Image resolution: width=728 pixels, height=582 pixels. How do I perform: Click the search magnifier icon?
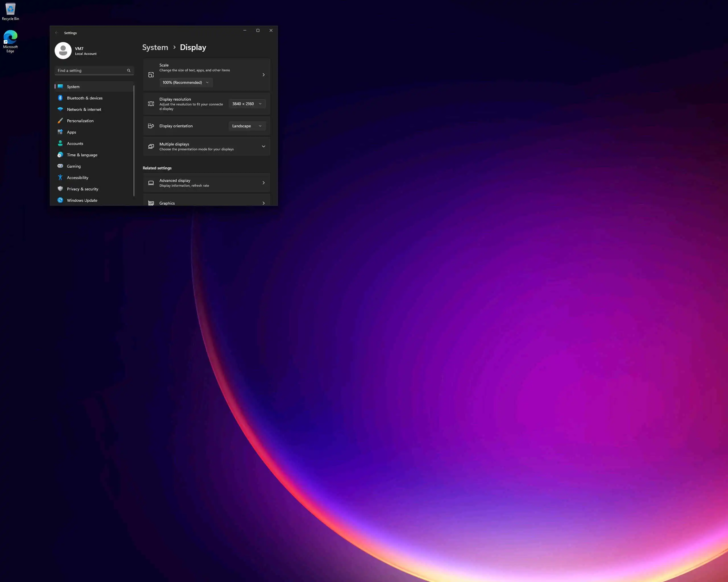pyautogui.click(x=129, y=70)
